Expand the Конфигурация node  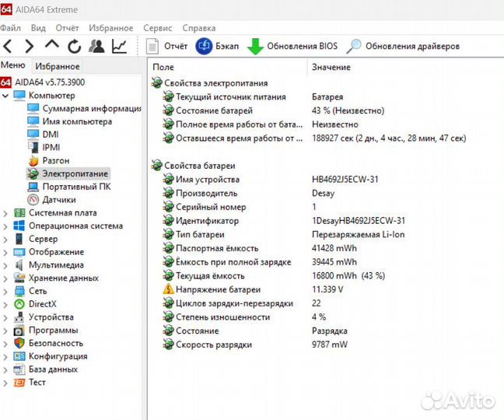tap(5, 357)
